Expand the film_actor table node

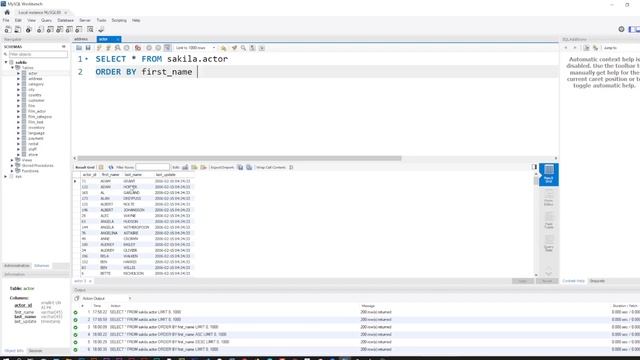(18, 111)
